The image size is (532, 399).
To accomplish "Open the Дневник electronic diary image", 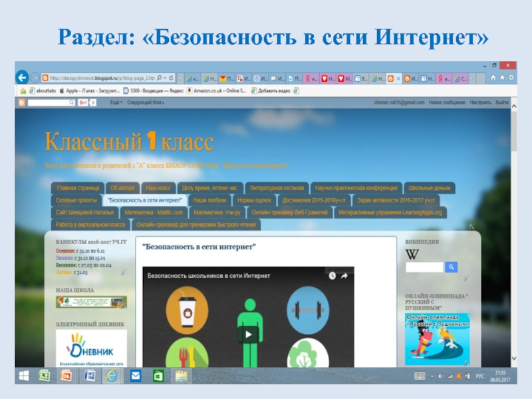I will pos(91,348).
